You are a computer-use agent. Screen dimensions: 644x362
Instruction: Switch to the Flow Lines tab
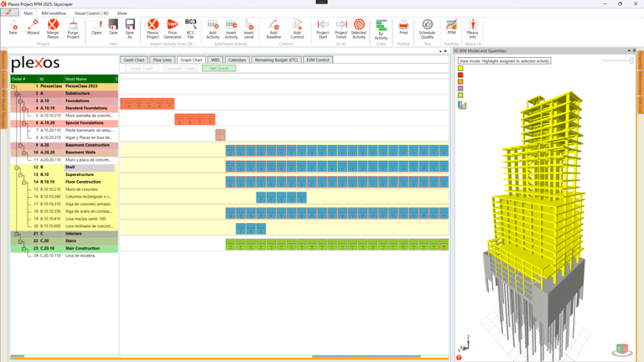click(x=162, y=60)
